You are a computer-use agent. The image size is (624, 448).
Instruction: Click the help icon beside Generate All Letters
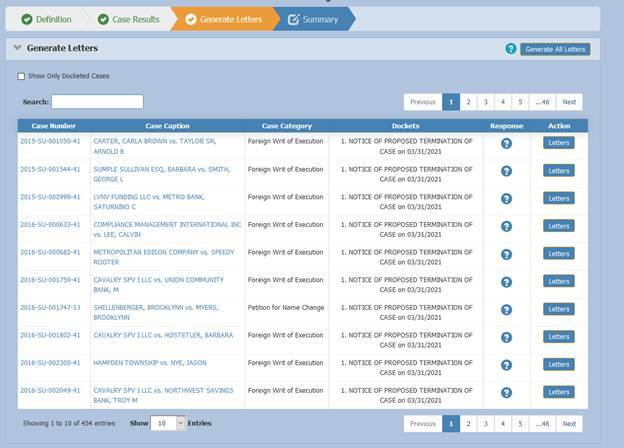point(511,49)
